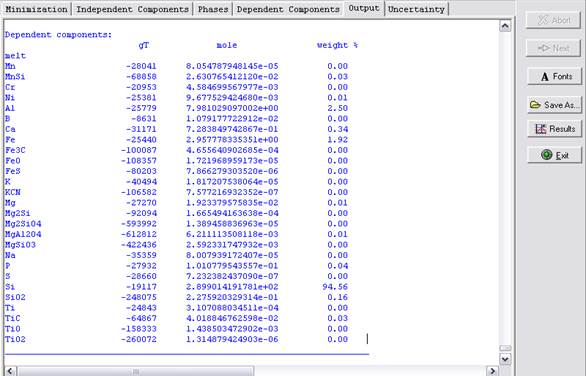Click the gT value -158333 for TiO
Screen dimensions: 586x376
coord(139,329)
